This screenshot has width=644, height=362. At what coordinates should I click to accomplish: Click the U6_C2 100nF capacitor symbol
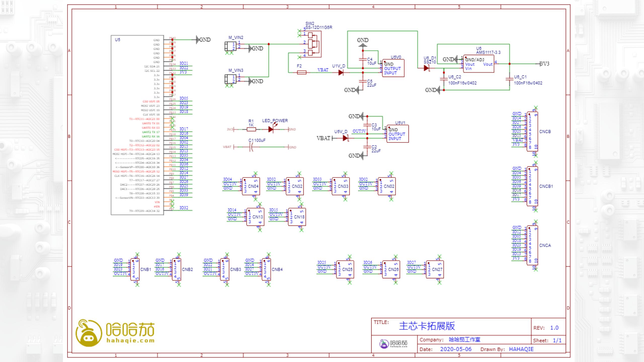coord(444,79)
